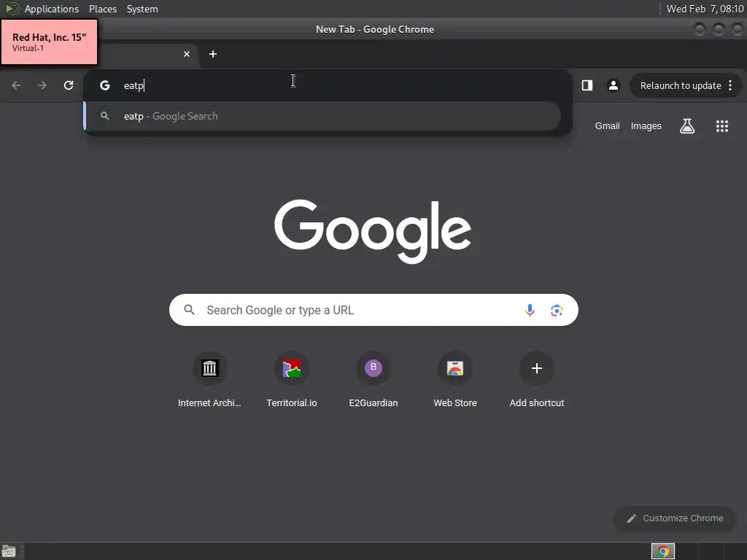Click the show desktop icon in the bottom panel
This screenshot has width=747, height=560.
pos(9,551)
